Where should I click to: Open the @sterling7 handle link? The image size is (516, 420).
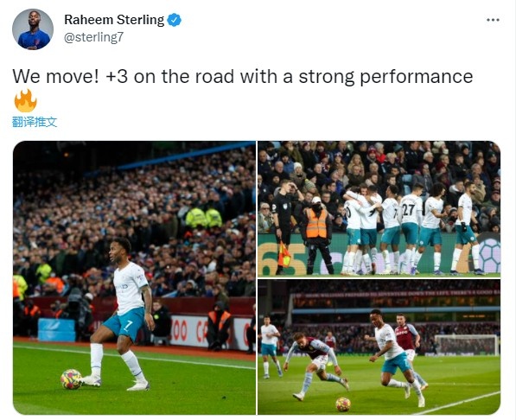[94, 37]
